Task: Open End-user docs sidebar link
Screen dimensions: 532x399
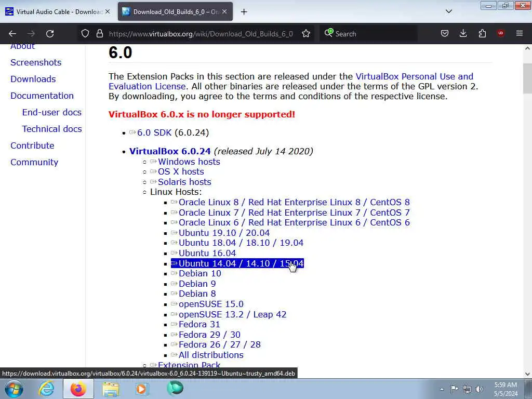Action: (x=52, y=112)
